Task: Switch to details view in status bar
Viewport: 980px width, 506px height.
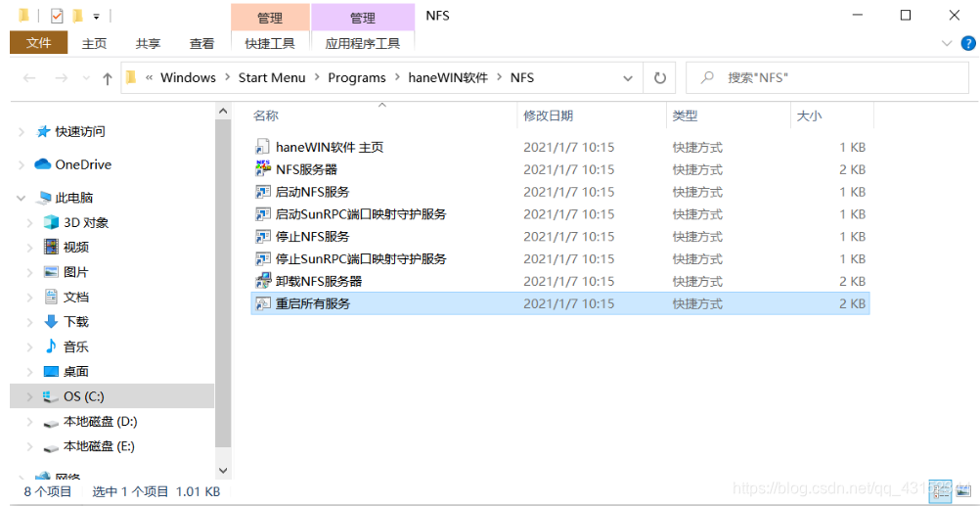Action: coord(938,492)
